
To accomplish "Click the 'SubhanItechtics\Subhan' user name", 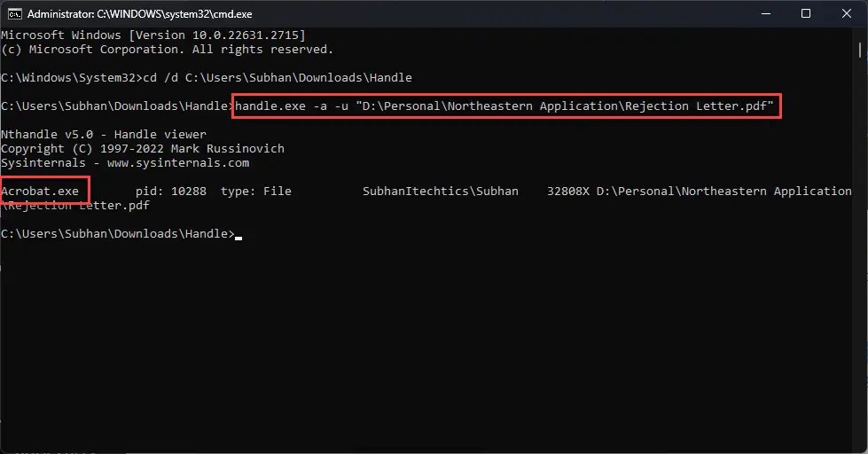I will (x=441, y=191).
